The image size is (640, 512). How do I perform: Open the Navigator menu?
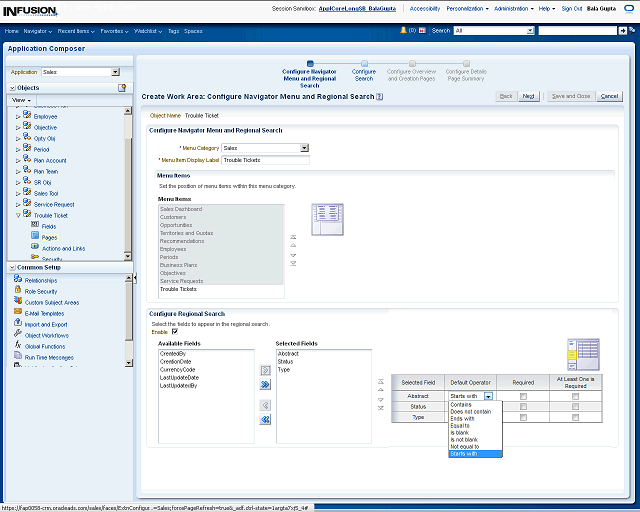pos(36,31)
